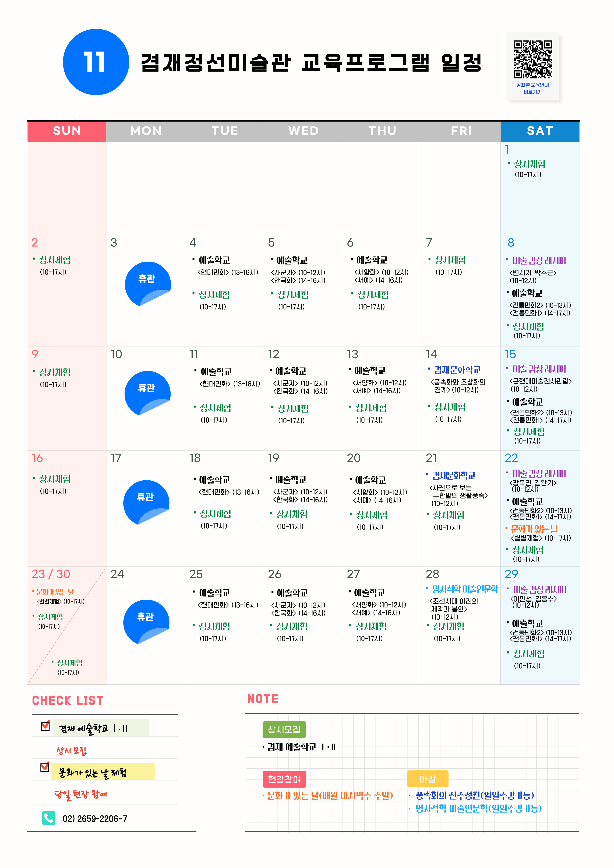Click the 휴관 badge on November 3
614x868 pixels.
pyautogui.click(x=147, y=282)
